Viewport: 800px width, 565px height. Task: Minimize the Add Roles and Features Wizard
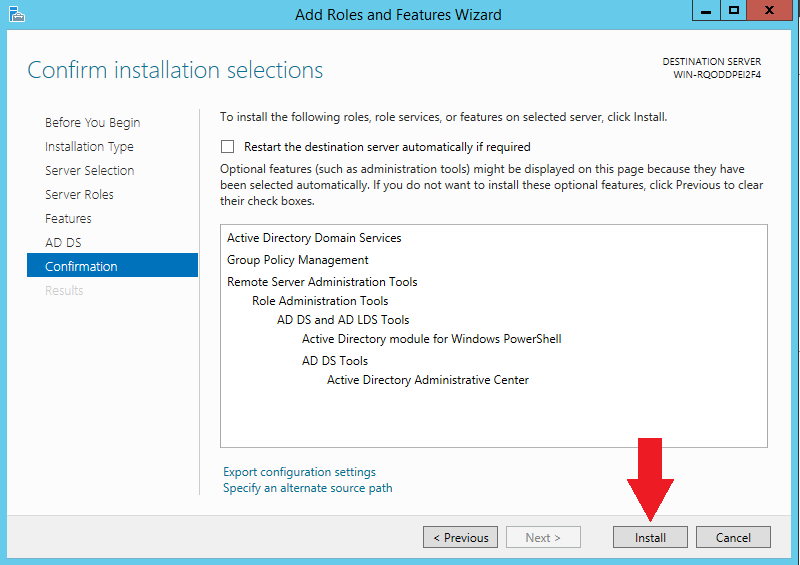(705, 10)
